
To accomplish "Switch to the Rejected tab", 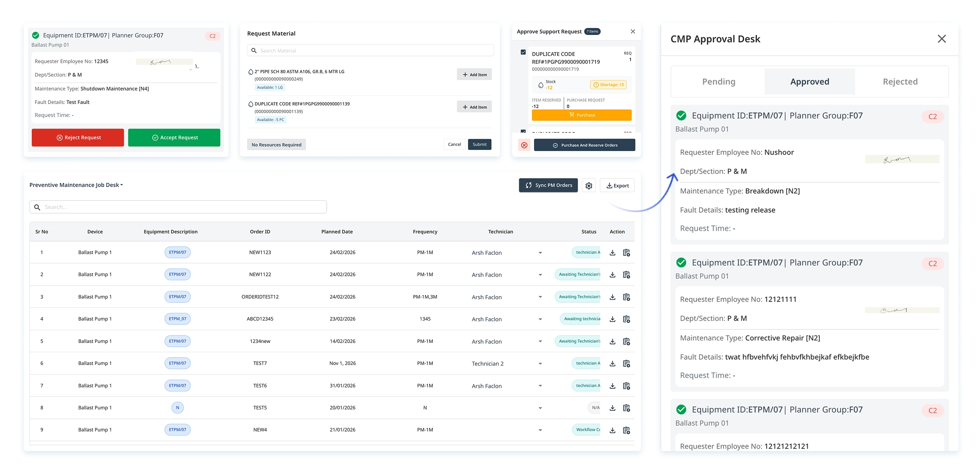I will coord(900,82).
